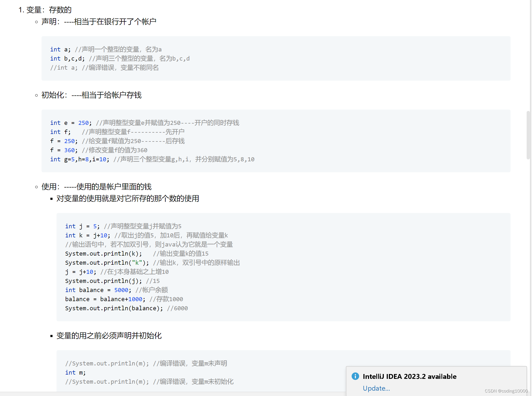
Task: Click the blue info icon in notification
Action: pos(355,376)
